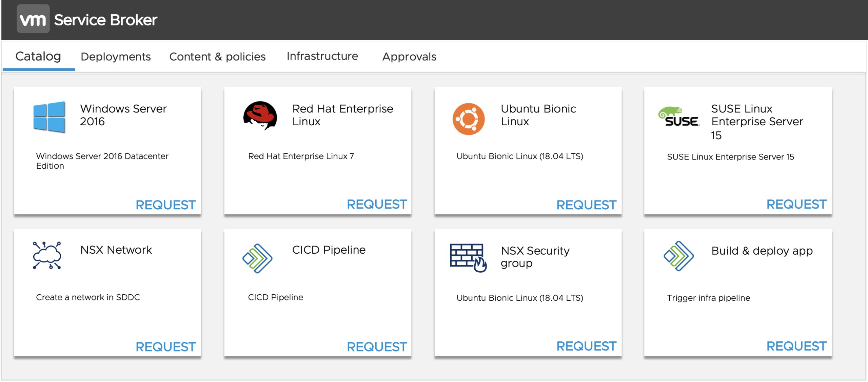This screenshot has height=382, width=868.
Task: Open the Content & policies tab
Action: point(217,57)
